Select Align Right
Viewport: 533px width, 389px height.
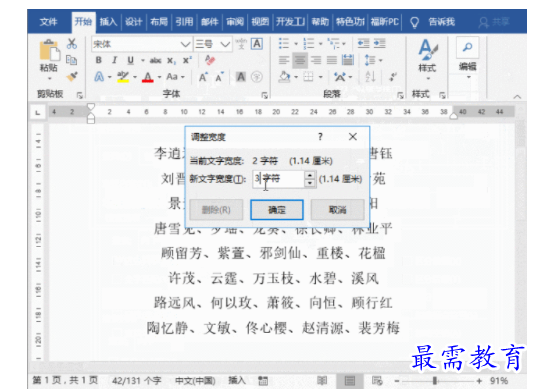[x=316, y=61]
